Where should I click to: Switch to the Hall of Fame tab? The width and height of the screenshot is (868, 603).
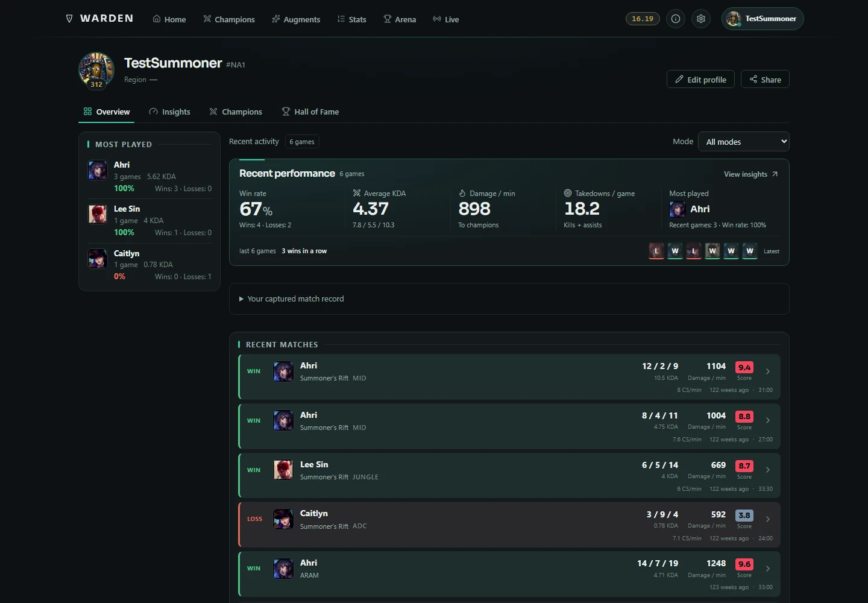tap(310, 112)
